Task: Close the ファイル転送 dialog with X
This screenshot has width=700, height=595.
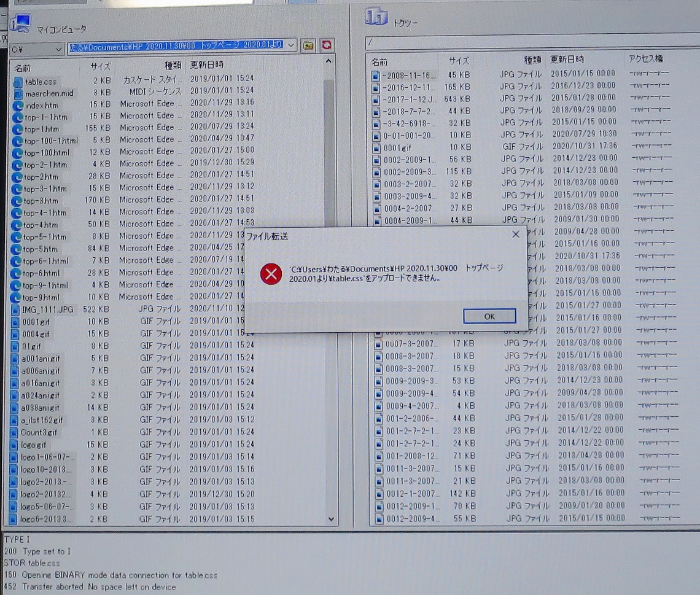Action: (x=516, y=235)
